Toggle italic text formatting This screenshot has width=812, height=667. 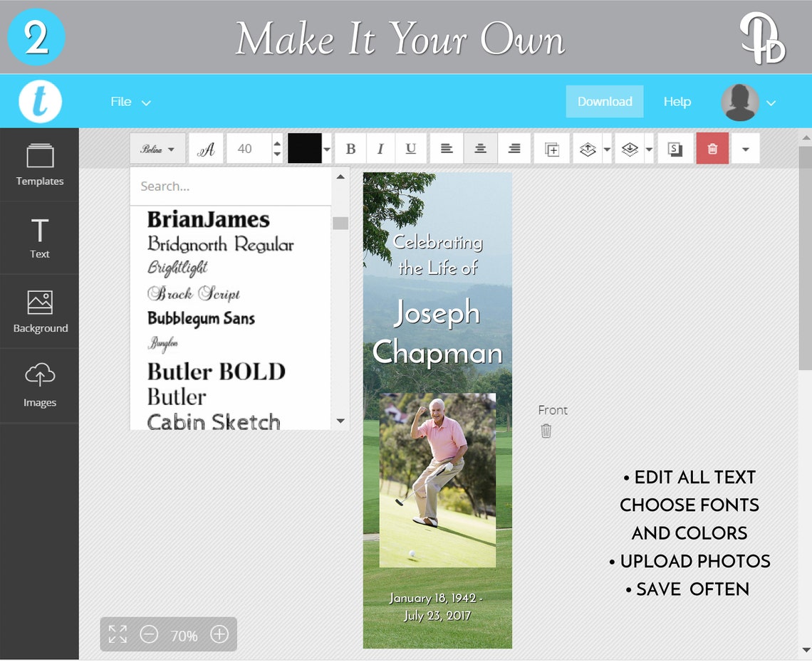click(x=380, y=148)
